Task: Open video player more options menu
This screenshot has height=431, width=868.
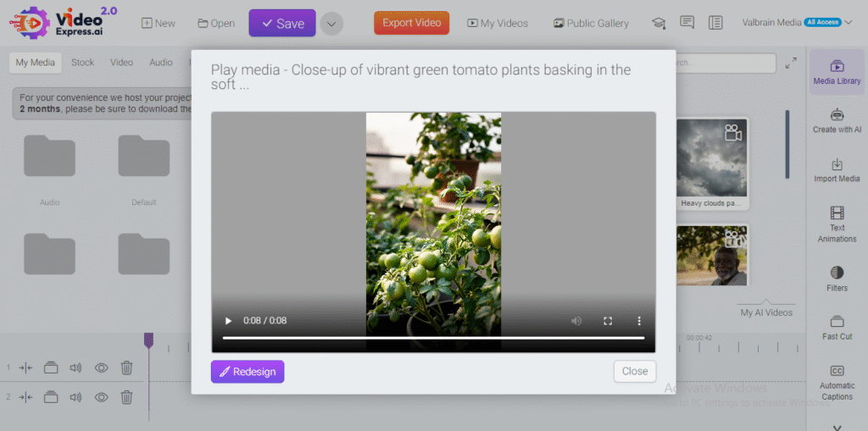Action: 639,321
